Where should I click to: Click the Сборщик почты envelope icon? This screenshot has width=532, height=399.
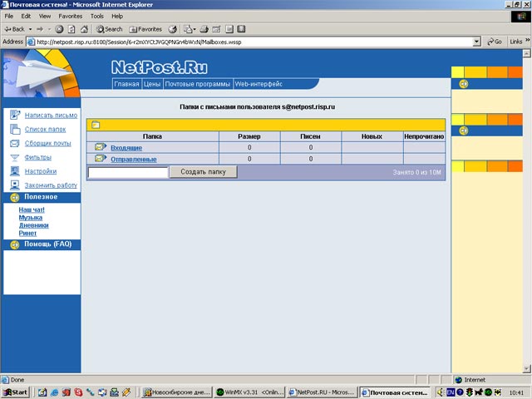tap(15, 143)
